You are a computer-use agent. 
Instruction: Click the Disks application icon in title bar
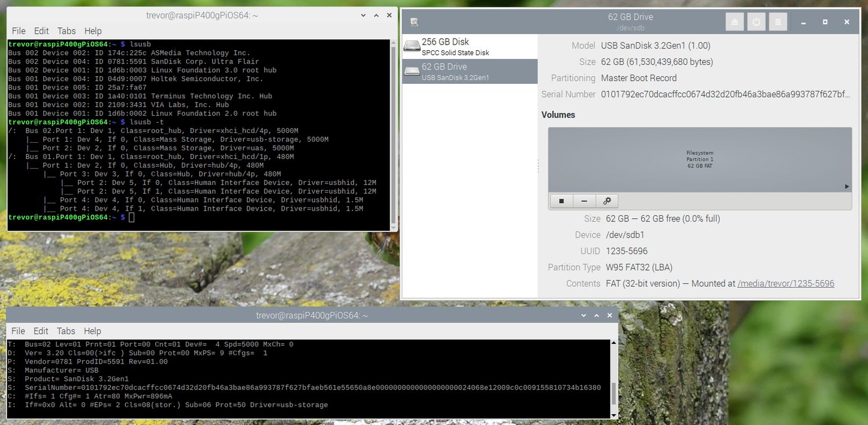pos(414,22)
